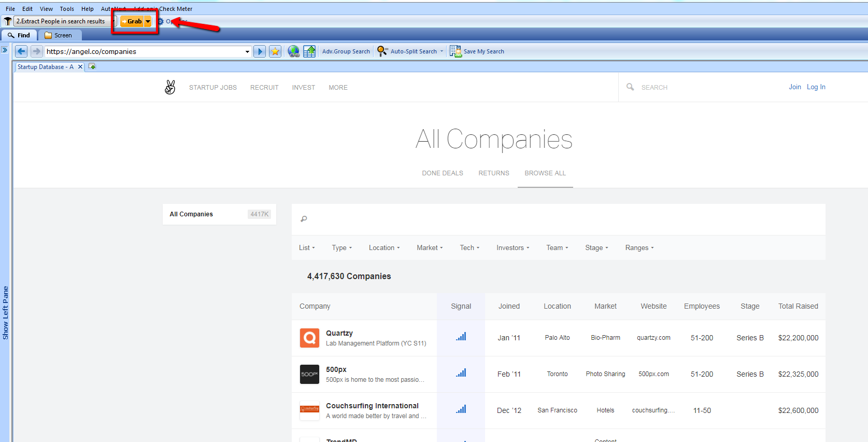Click the Log In link
Image resolution: width=868 pixels, height=442 pixels.
click(816, 87)
